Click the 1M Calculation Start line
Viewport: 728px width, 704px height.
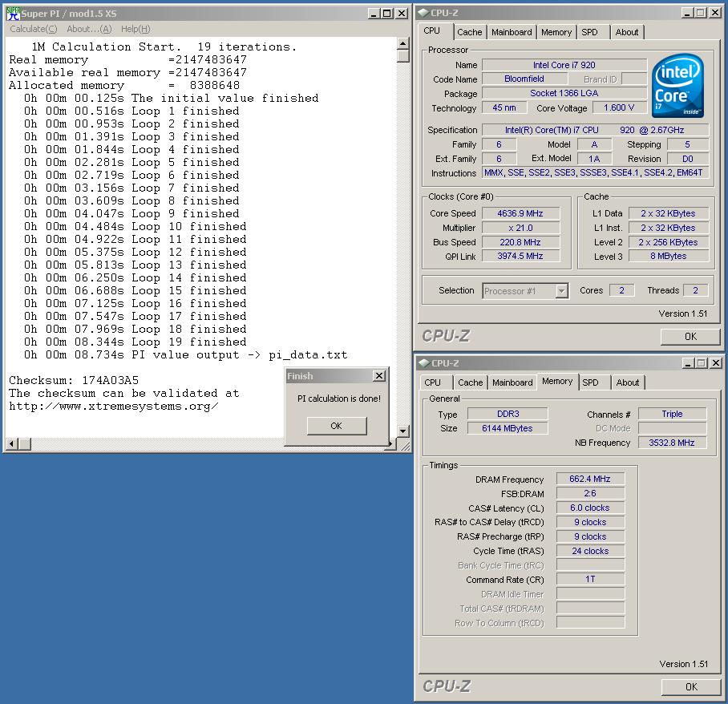click(x=164, y=47)
